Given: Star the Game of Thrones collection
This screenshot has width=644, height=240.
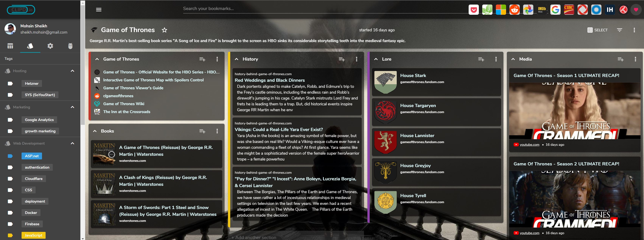Looking at the screenshot, I should coord(164,30).
